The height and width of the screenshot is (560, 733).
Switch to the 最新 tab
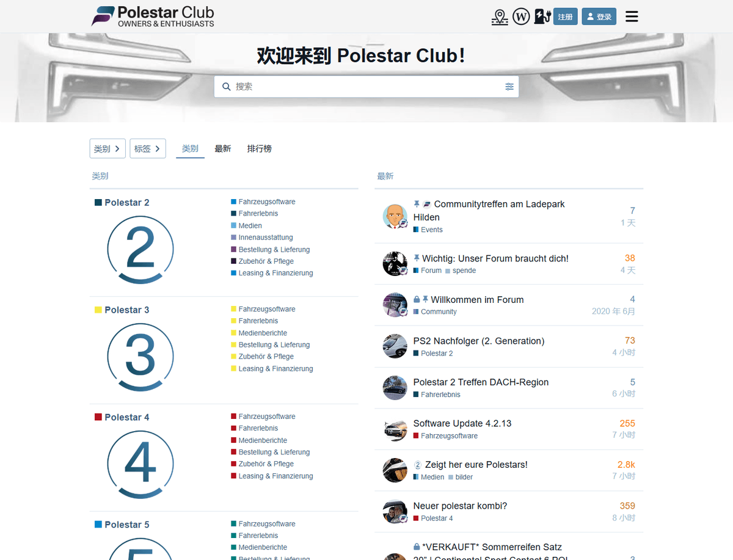click(223, 148)
